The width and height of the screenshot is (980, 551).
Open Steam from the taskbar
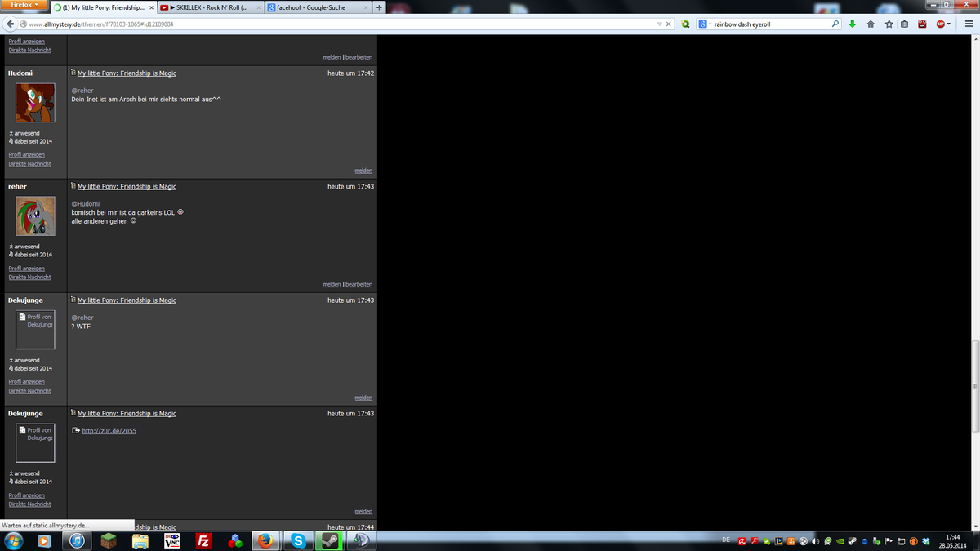(x=330, y=540)
